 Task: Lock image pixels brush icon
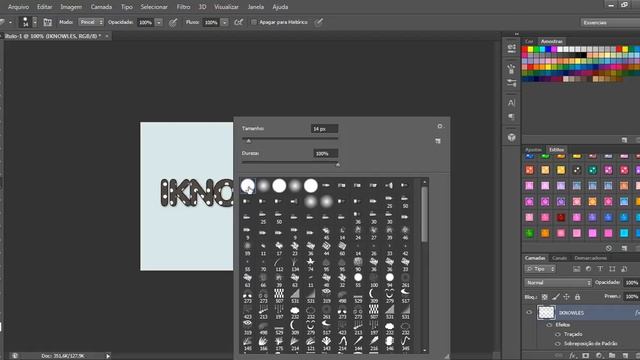(x=556, y=297)
